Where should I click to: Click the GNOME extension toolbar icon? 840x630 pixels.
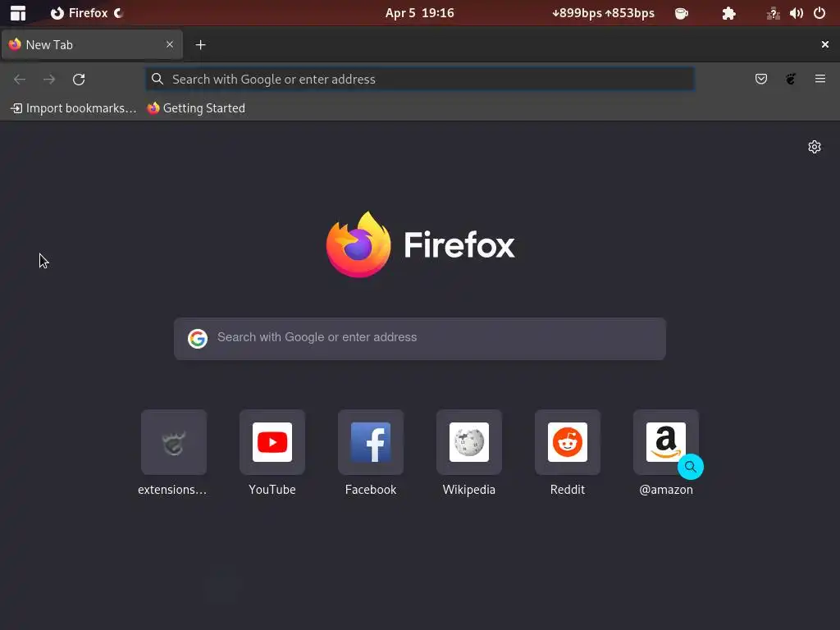[791, 80]
